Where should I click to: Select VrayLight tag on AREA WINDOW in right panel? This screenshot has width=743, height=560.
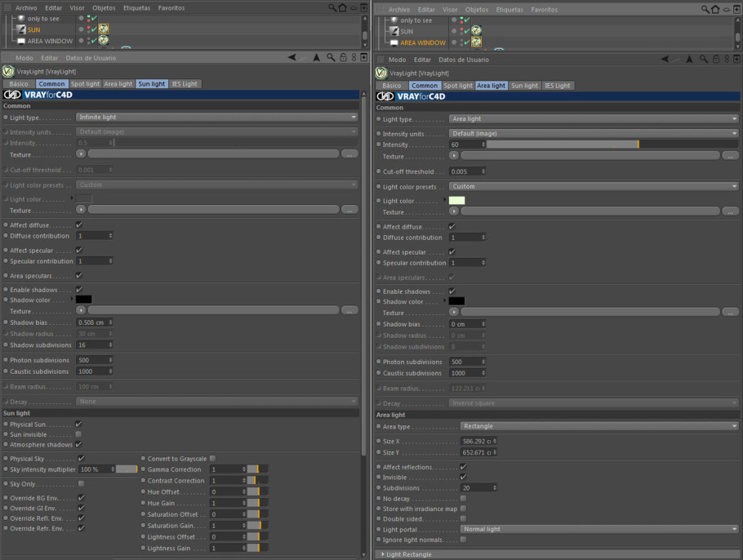pyautogui.click(x=476, y=42)
